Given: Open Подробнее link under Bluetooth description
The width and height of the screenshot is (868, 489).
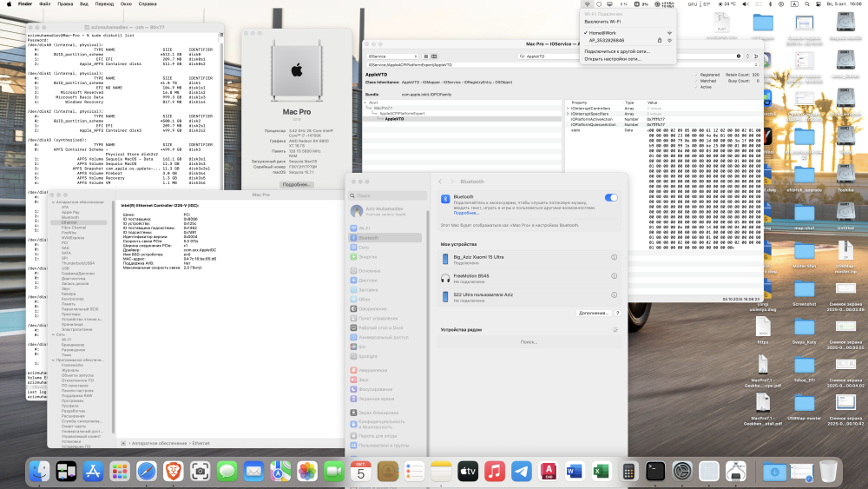Looking at the screenshot, I should tap(465, 213).
